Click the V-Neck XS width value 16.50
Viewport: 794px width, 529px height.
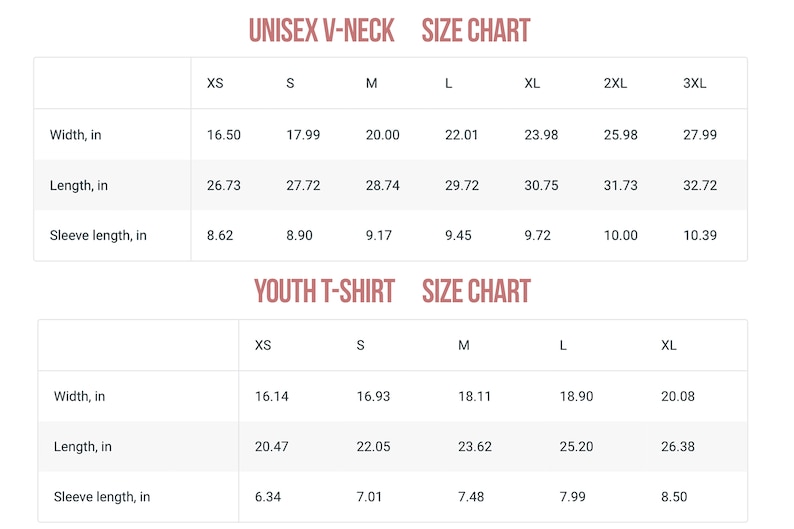224,135
